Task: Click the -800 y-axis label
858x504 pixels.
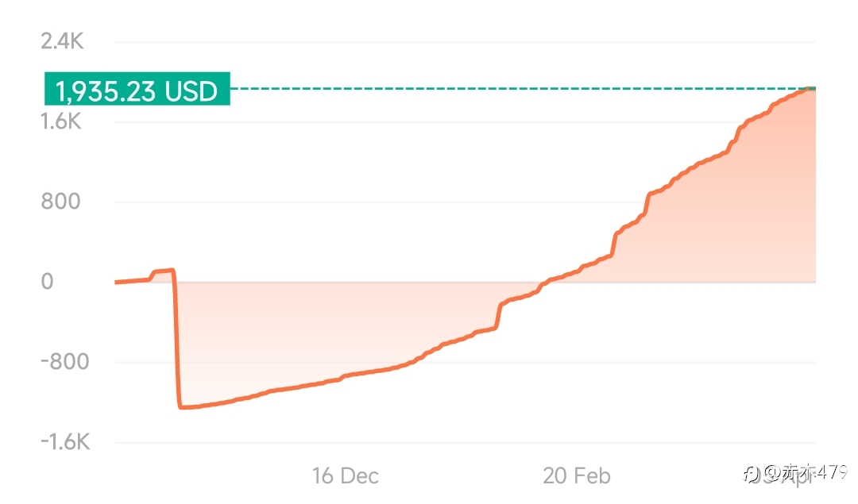Action: point(64,361)
